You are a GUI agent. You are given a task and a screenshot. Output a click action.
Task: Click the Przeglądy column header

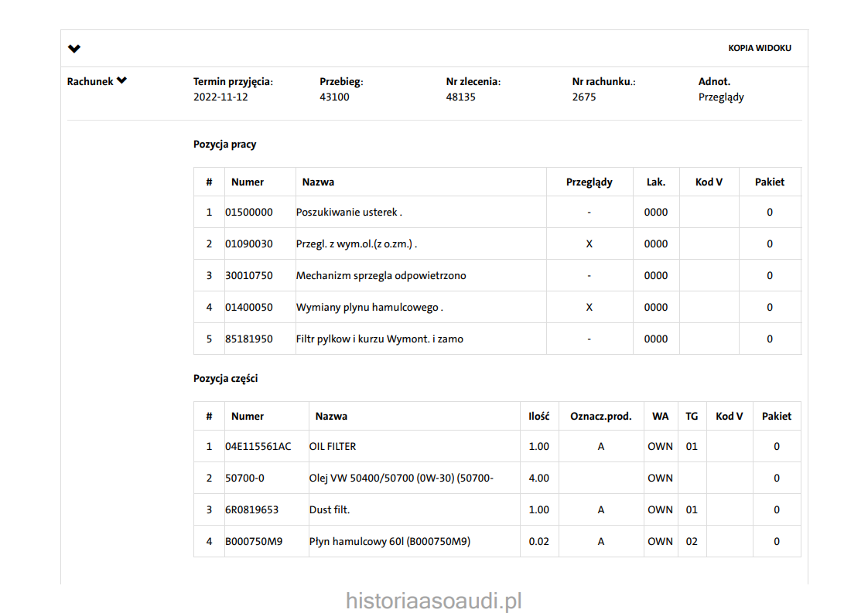click(x=589, y=182)
